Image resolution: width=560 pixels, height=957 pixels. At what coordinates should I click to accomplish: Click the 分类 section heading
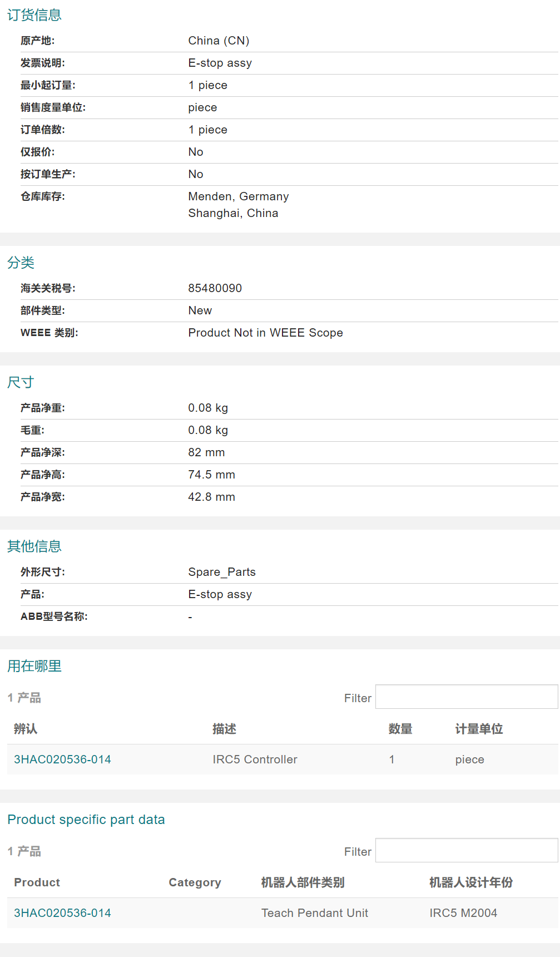21,263
